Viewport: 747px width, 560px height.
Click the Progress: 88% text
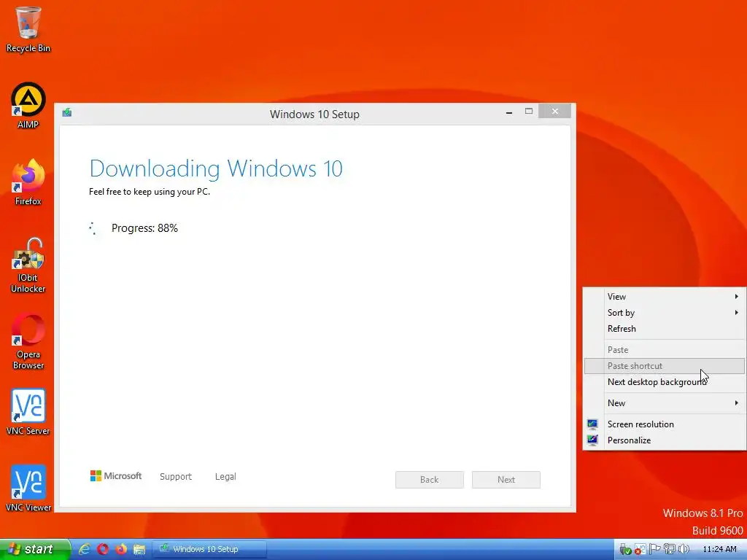point(144,228)
